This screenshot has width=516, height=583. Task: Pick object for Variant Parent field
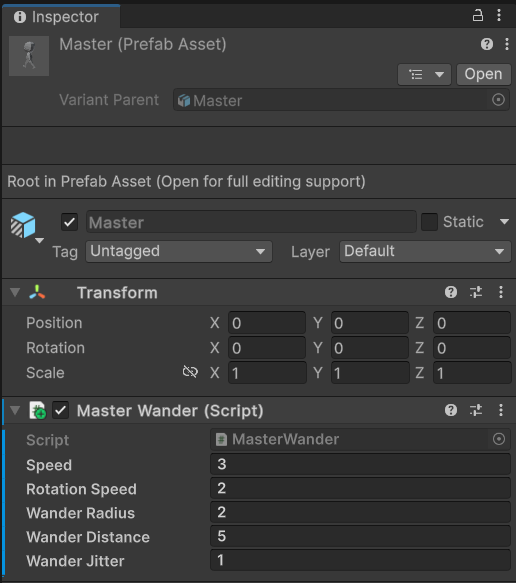498,100
